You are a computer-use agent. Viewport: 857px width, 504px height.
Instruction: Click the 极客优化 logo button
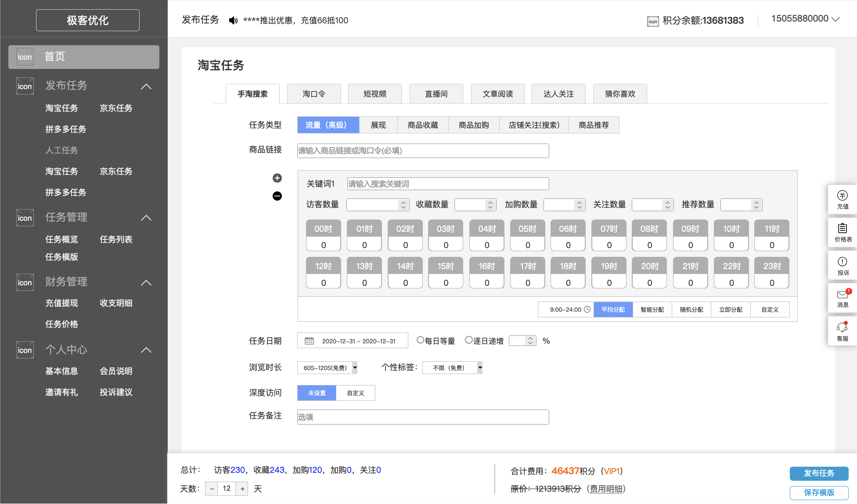coord(87,20)
